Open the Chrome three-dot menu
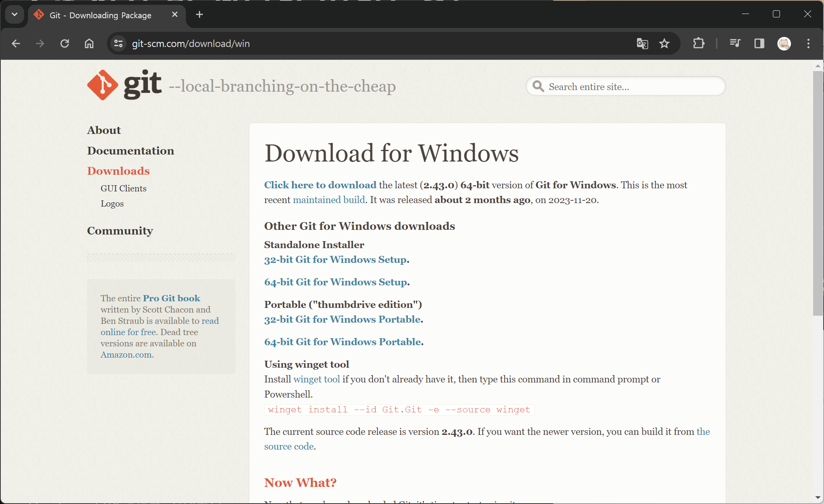 click(x=808, y=43)
